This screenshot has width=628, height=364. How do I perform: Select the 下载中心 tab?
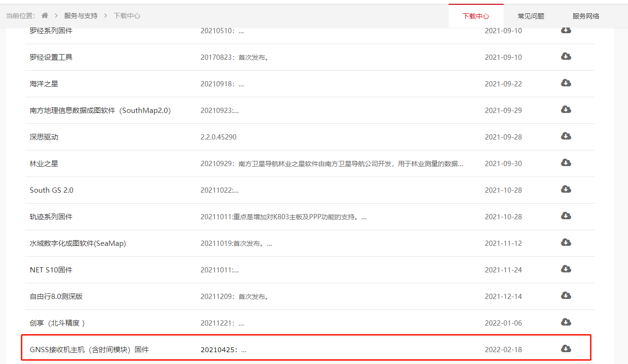tap(476, 16)
